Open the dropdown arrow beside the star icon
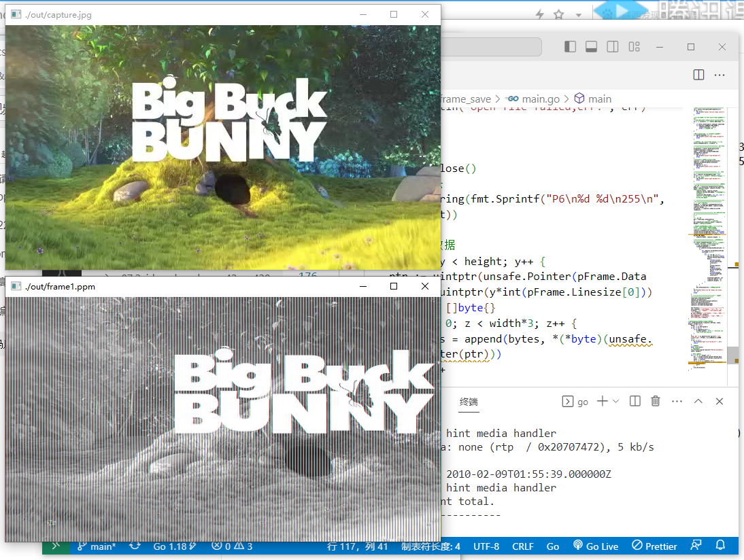 pos(579,15)
